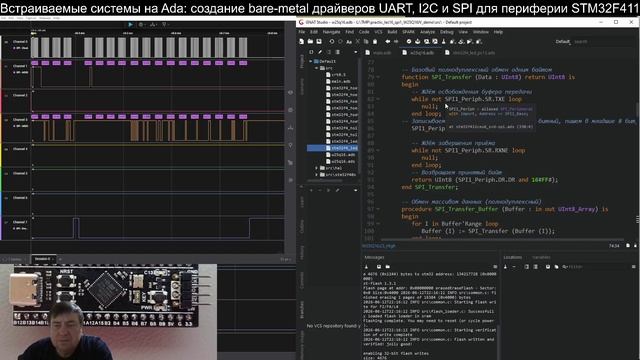Add a new session with plus button

[60, 259]
